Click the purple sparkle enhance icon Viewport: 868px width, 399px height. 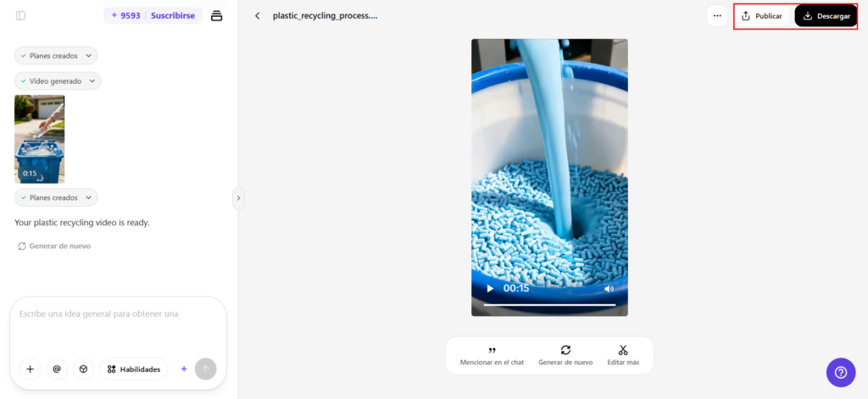[184, 369]
